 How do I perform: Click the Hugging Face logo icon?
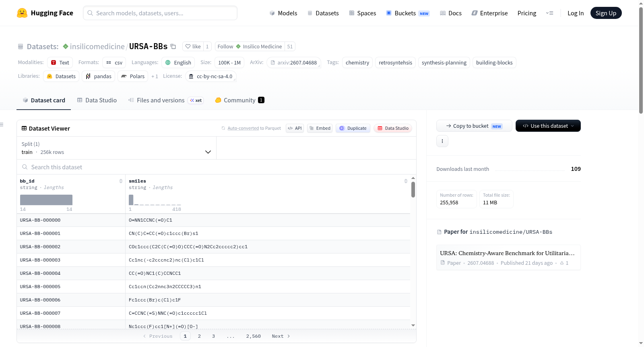click(x=22, y=13)
